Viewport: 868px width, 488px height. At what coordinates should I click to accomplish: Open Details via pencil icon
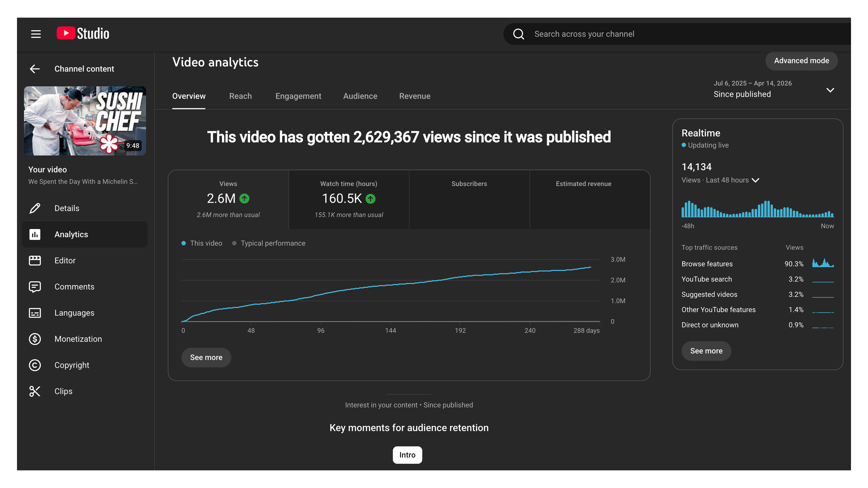click(35, 208)
